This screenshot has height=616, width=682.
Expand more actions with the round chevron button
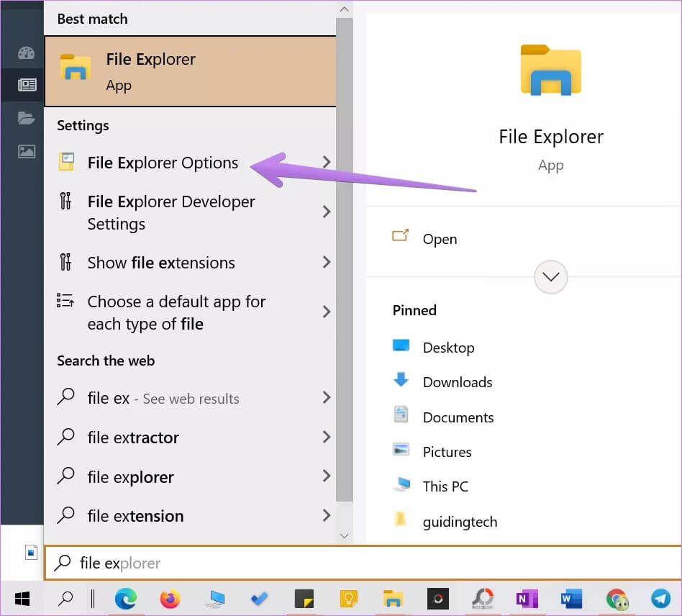(x=550, y=277)
